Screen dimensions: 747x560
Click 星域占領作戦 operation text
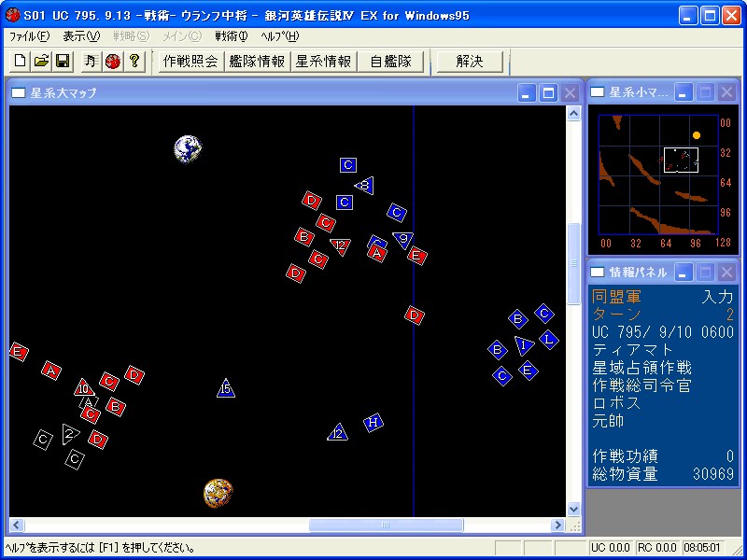[x=641, y=368]
